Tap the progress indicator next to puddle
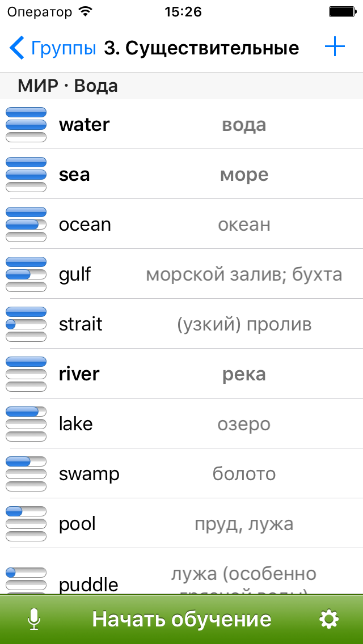This screenshot has width=363, height=644. coord(26,574)
